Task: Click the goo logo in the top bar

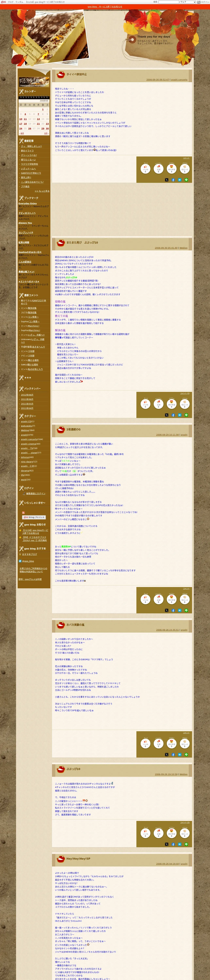Action: (x=3, y=2)
